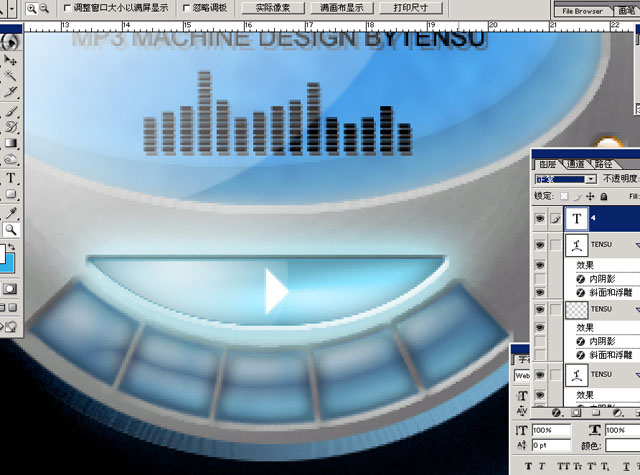Hide the first TENSU layer eye

(540, 245)
